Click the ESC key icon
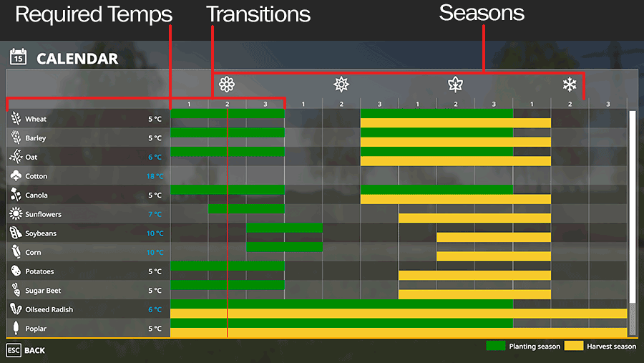 (x=14, y=350)
